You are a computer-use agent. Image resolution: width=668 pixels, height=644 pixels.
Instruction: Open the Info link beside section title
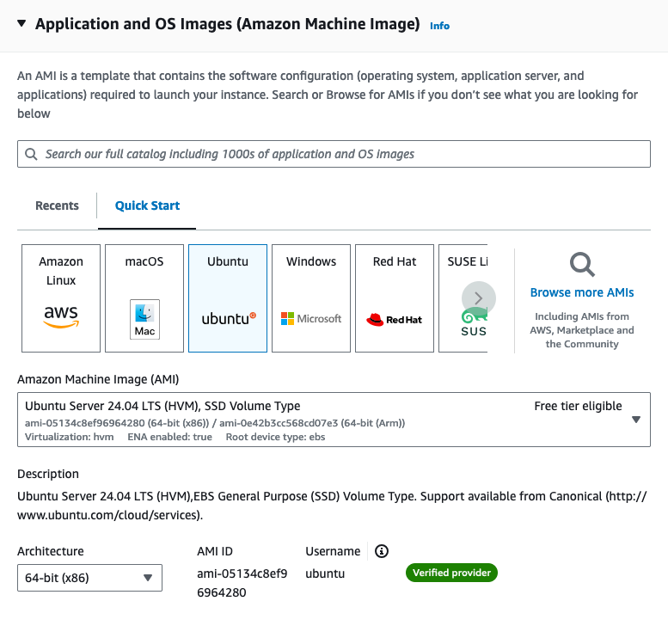439,26
